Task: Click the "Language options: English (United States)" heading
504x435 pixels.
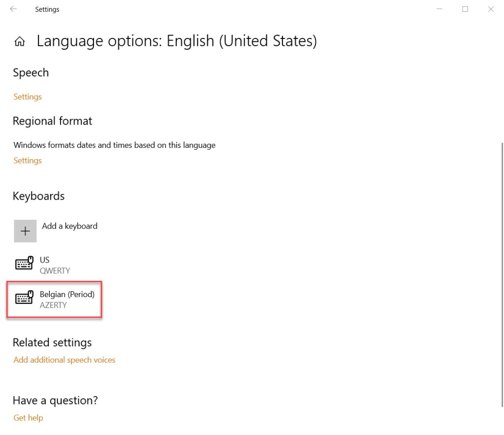Action: (177, 41)
